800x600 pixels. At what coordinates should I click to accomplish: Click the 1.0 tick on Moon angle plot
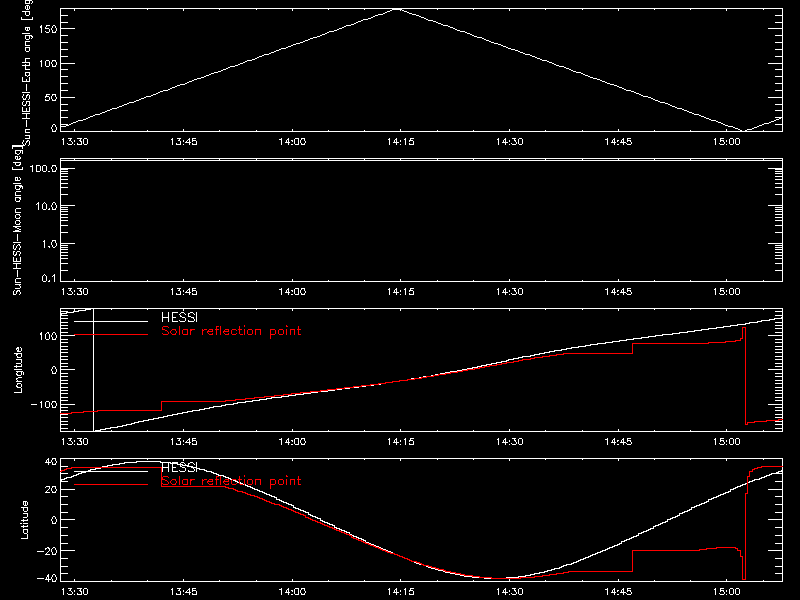coord(49,244)
